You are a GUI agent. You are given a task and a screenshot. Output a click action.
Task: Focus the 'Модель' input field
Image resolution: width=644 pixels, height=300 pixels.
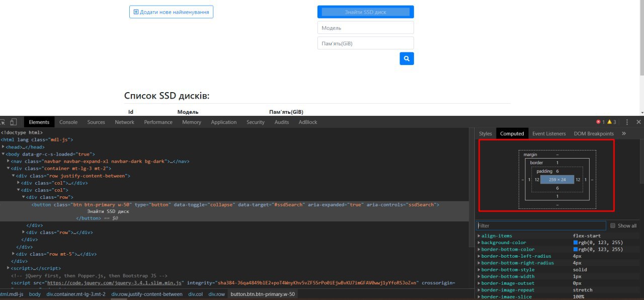pyautogui.click(x=366, y=28)
